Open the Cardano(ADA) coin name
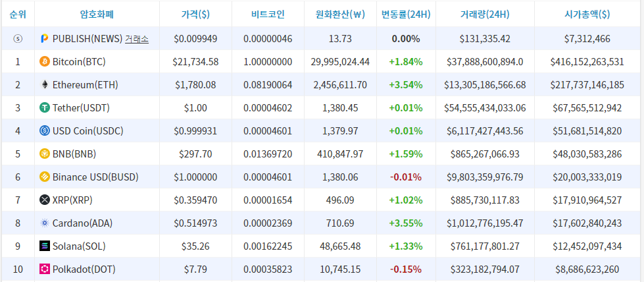644x282 pixels. coord(82,223)
